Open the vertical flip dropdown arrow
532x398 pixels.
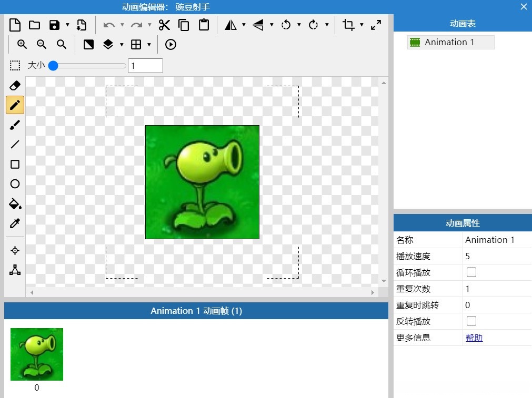pos(272,25)
